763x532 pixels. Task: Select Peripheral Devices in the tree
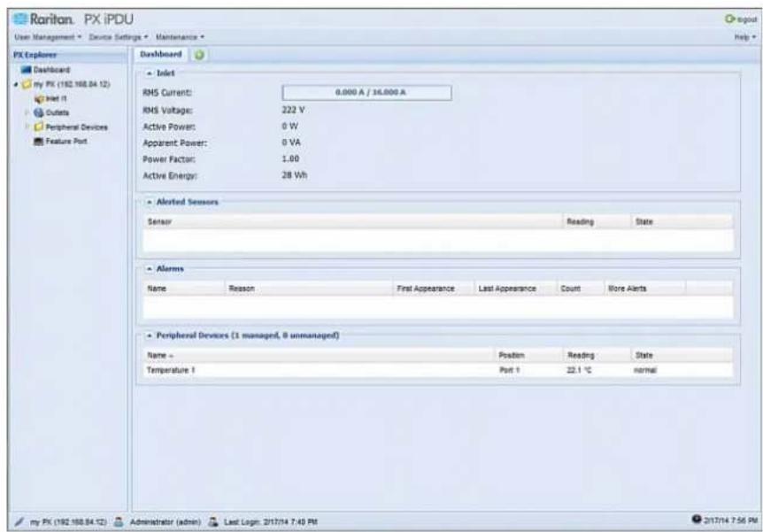pos(76,127)
